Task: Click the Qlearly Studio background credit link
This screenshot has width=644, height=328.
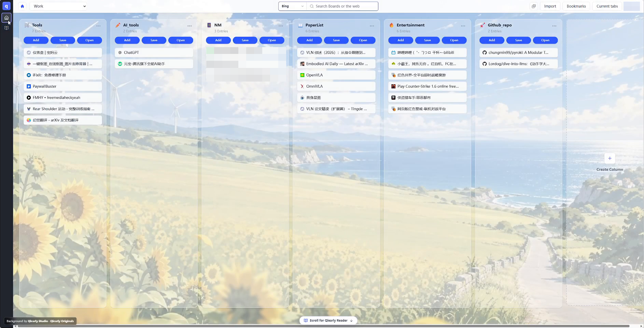Action: [38, 321]
